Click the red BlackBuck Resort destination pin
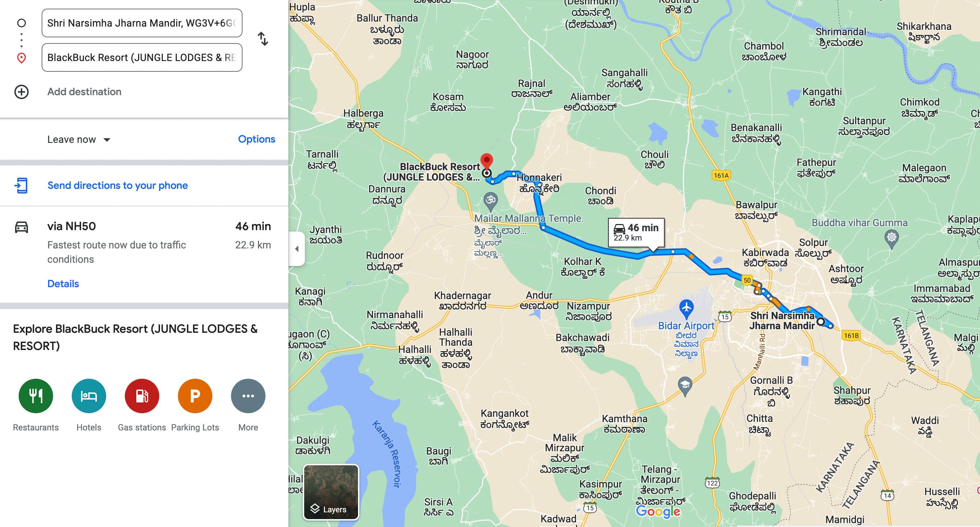Viewport: 980px width, 527px height. tap(486, 162)
